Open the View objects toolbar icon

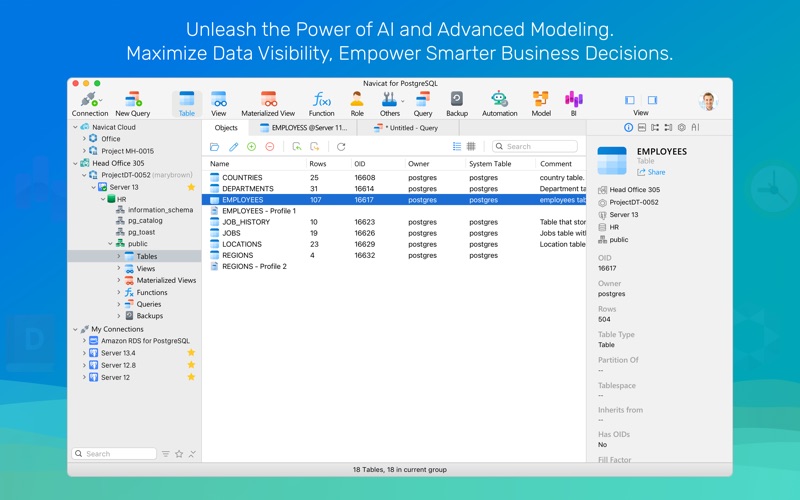click(x=219, y=104)
